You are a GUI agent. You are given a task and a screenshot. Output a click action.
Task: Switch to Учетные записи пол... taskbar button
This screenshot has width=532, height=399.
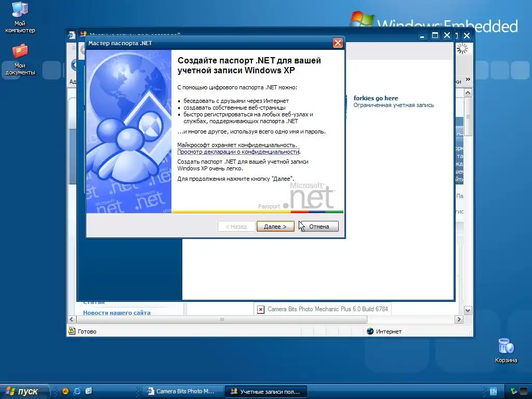click(266, 392)
